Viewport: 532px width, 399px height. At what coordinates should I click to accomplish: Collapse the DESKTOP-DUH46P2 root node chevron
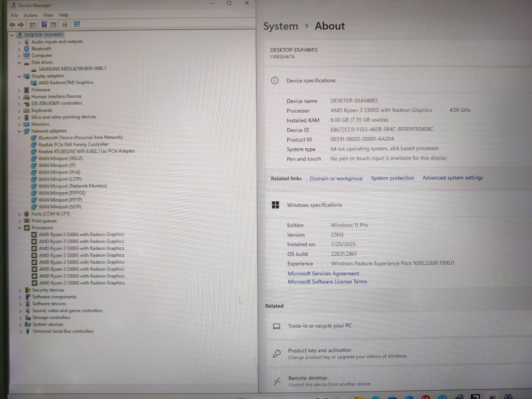point(12,35)
